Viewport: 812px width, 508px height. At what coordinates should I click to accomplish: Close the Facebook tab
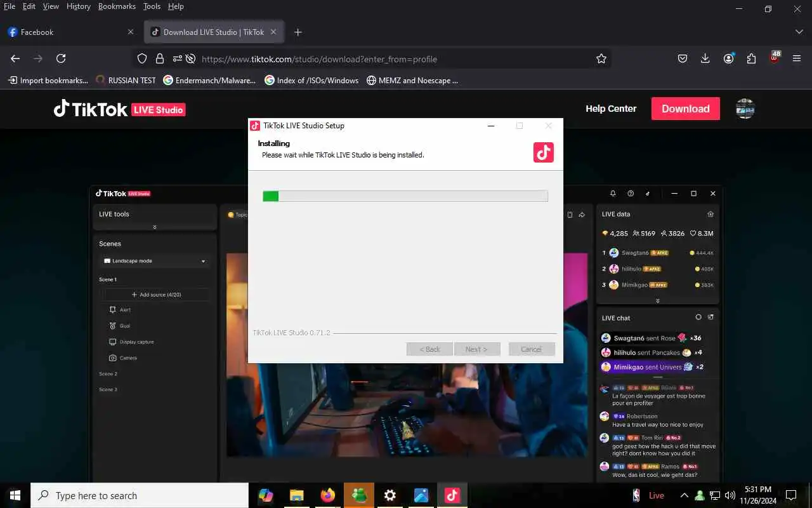131,32
